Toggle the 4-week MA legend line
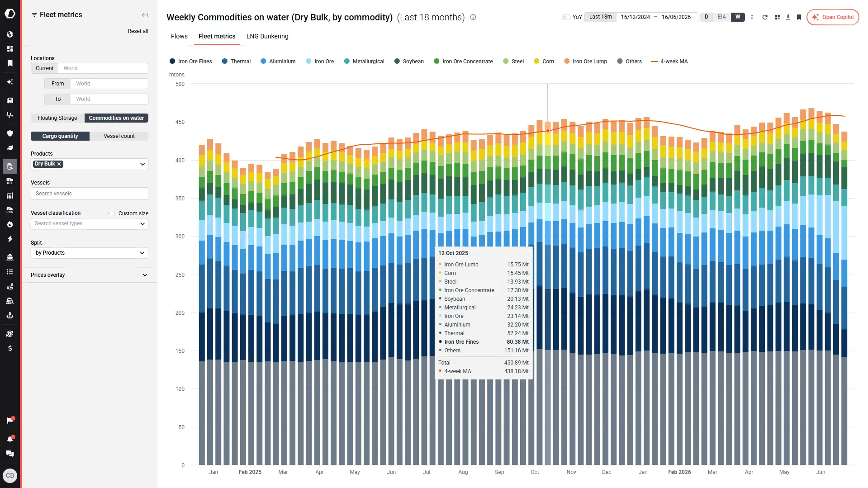The height and width of the screenshot is (488, 868). click(669, 62)
